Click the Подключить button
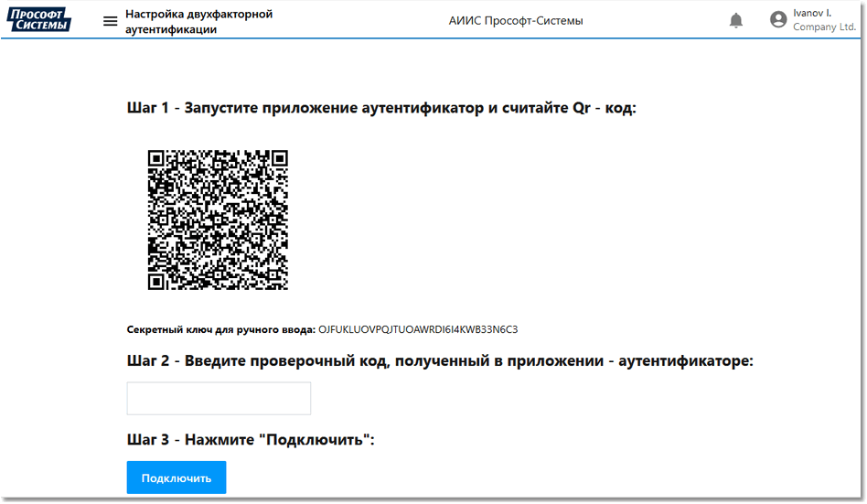This screenshot has width=867, height=504. (177, 477)
